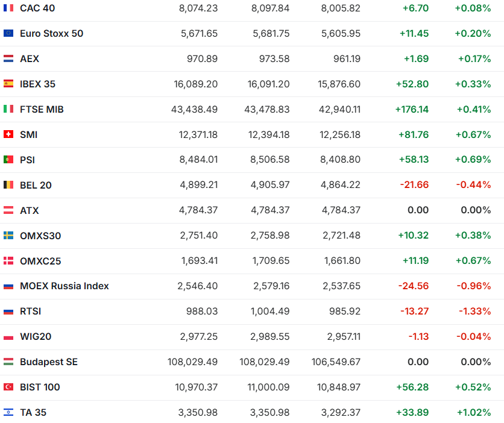Click the Spain flag icon next to IBEX 35
Image resolution: width=504 pixels, height=423 pixels.
click(8, 84)
